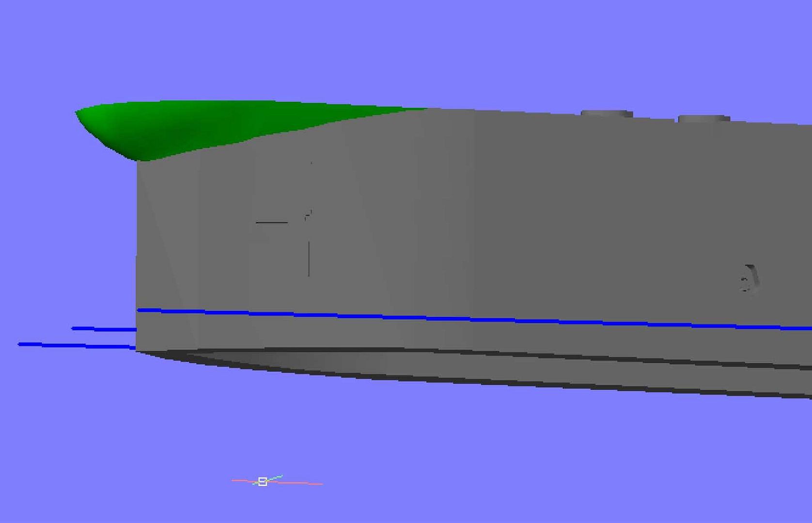This screenshot has width=812, height=523.
Task: Select the horizontal black line on the hull
Action: click(271, 222)
